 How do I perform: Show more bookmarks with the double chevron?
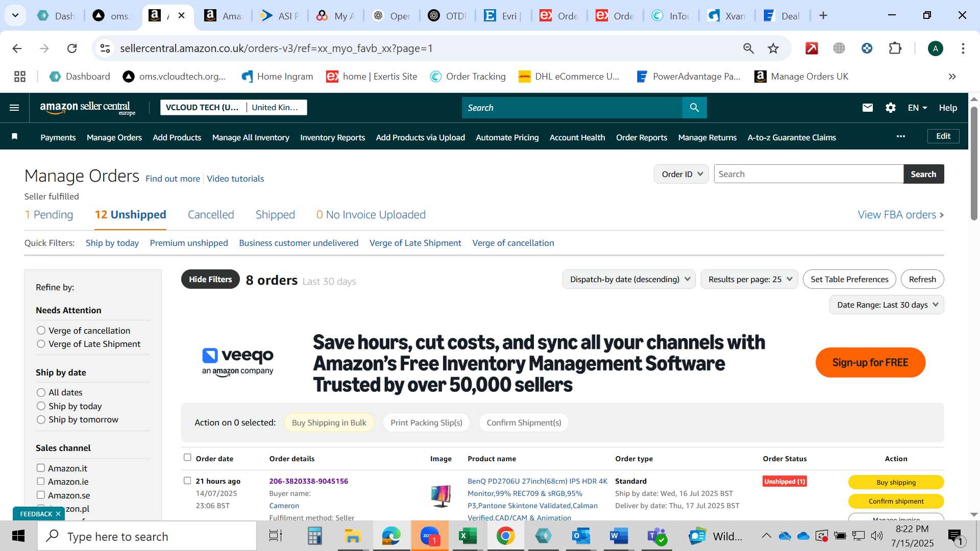click(952, 77)
